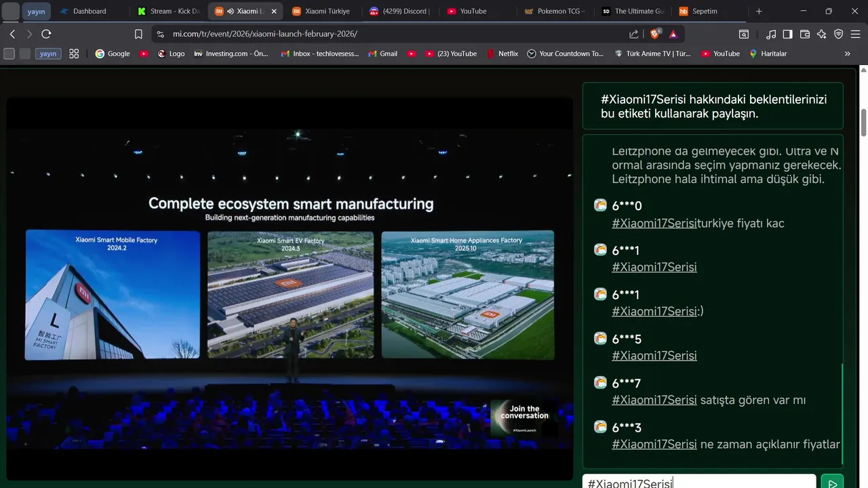Switch to The Ultimate Gu tab

[x=633, y=11]
